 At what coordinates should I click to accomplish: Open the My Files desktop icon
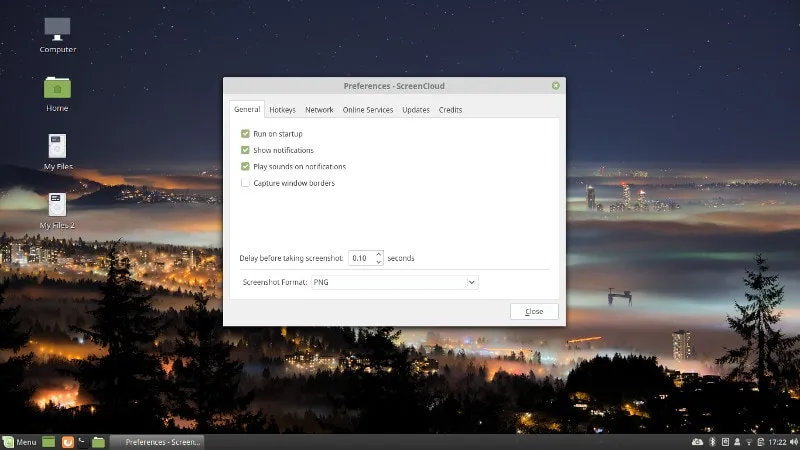tap(57, 147)
